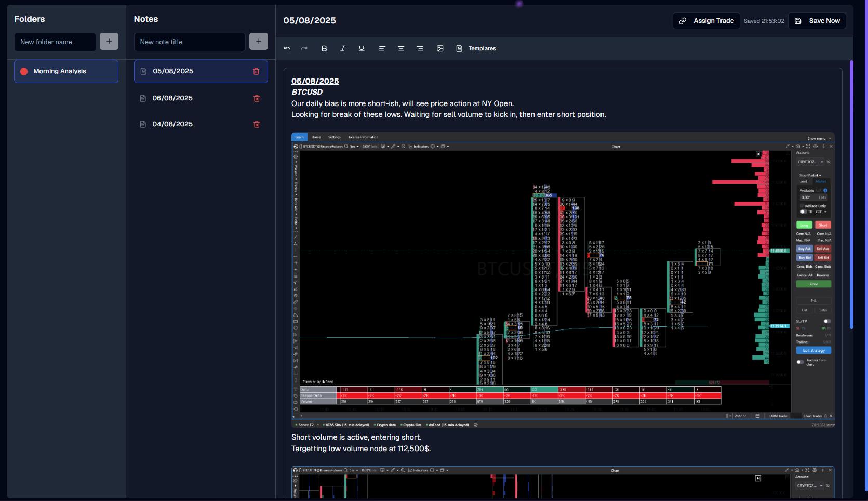This screenshot has height=501, width=868.
Task: Open the Templates menu
Action: (x=476, y=48)
